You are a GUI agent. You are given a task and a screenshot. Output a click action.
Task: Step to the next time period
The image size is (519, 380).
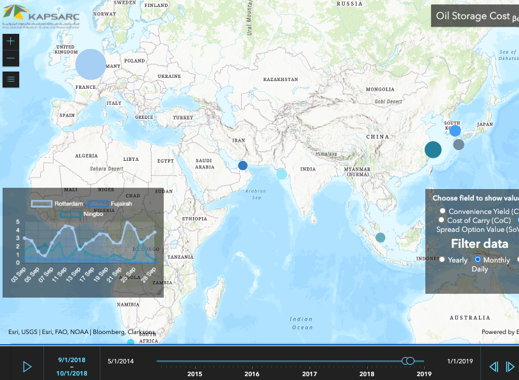click(510, 367)
